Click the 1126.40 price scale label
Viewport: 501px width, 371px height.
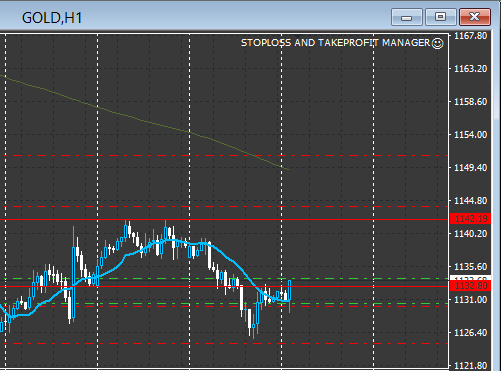click(470, 333)
